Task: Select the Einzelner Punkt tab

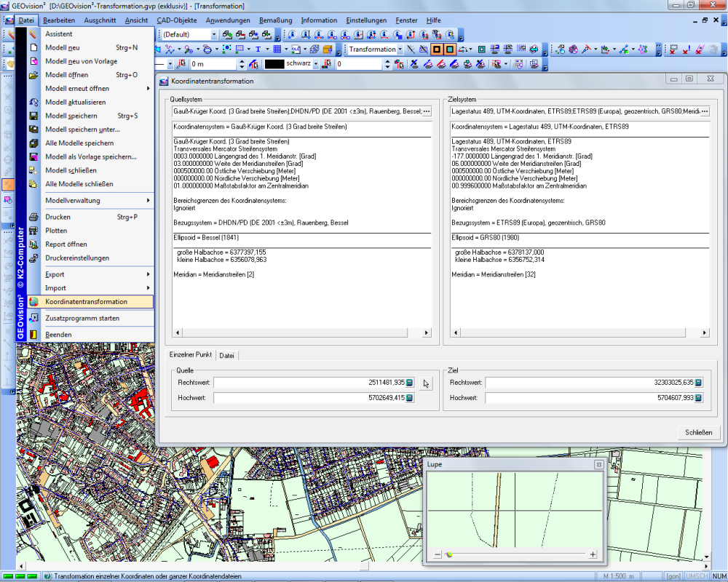Action: click(190, 354)
